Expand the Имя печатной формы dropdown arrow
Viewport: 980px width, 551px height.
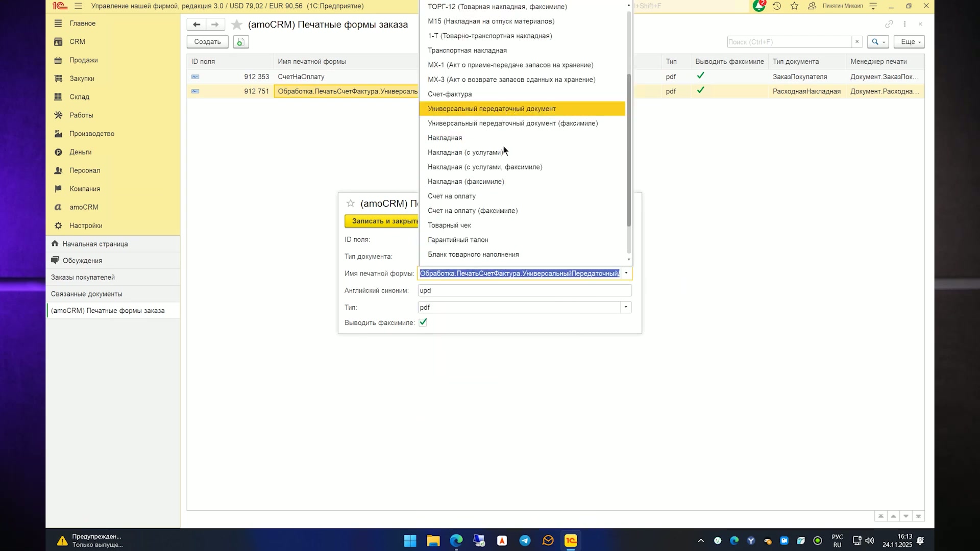click(x=626, y=273)
